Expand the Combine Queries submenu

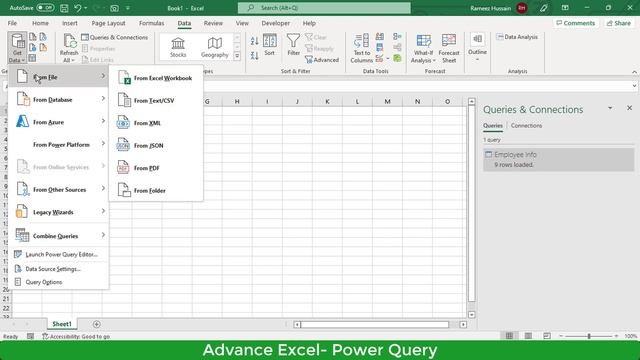point(59,236)
